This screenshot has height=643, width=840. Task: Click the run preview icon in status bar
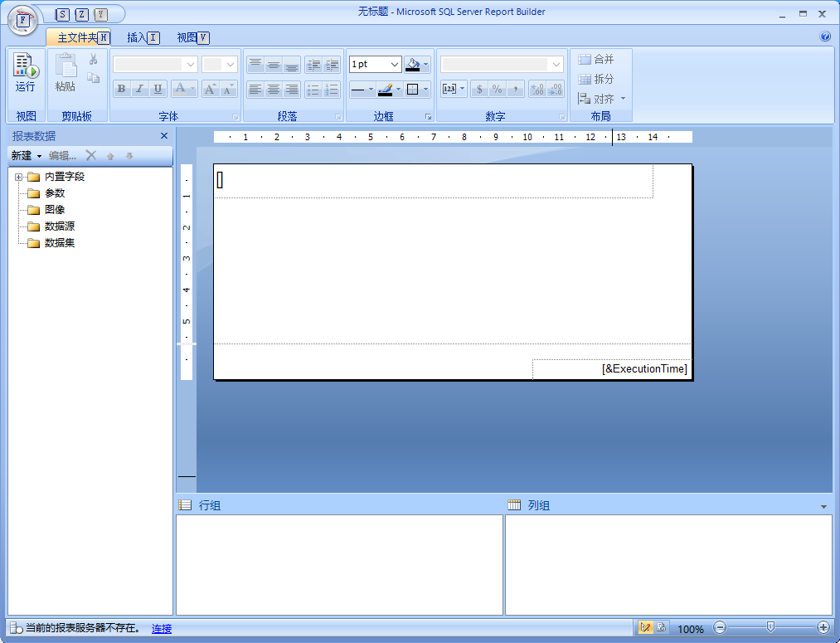(661, 627)
